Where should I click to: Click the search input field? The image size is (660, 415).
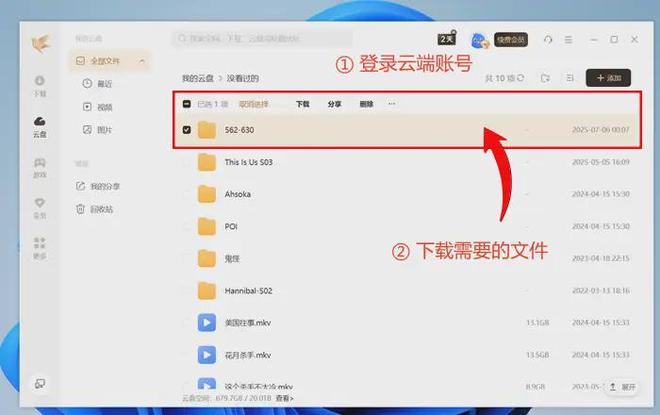point(262,39)
